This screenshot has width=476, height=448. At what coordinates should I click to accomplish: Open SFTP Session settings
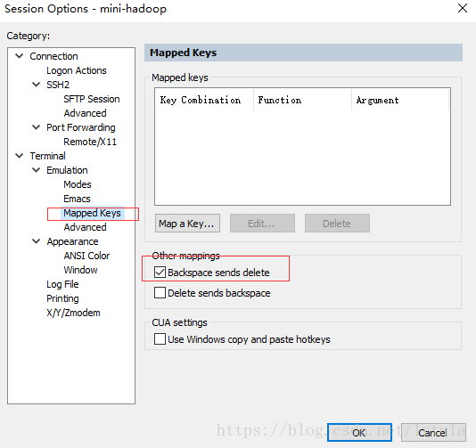[x=92, y=99]
